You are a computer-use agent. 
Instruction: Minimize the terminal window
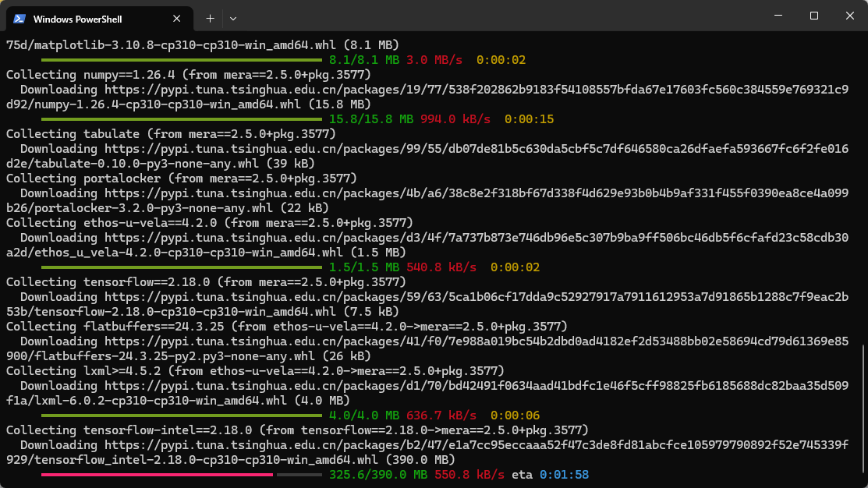(x=778, y=16)
